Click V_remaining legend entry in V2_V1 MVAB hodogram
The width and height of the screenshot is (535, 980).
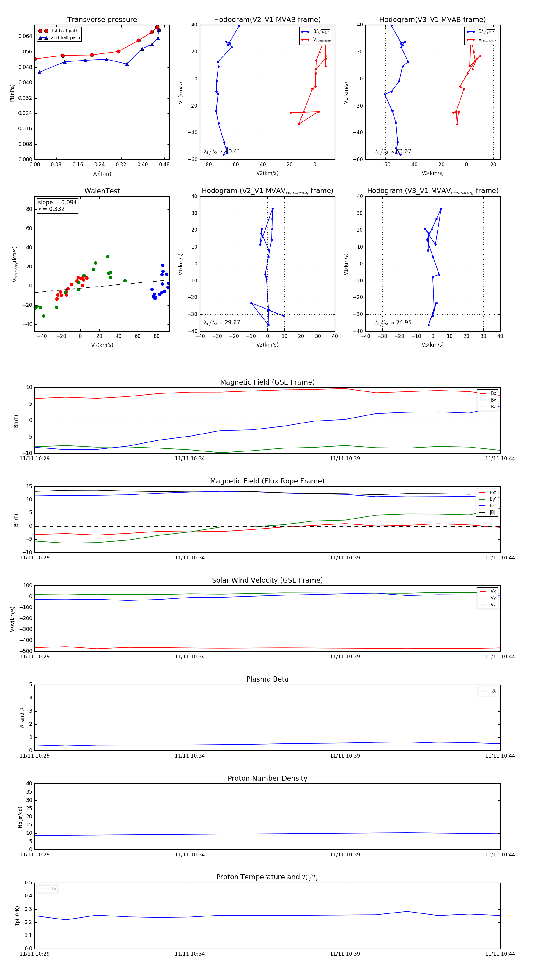[316, 39]
